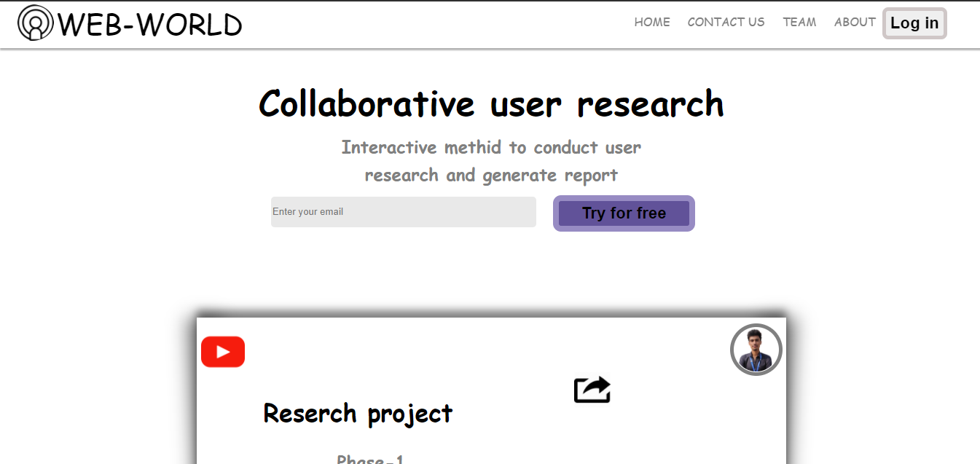
Task: Open the CONTACT US page
Action: 726,22
